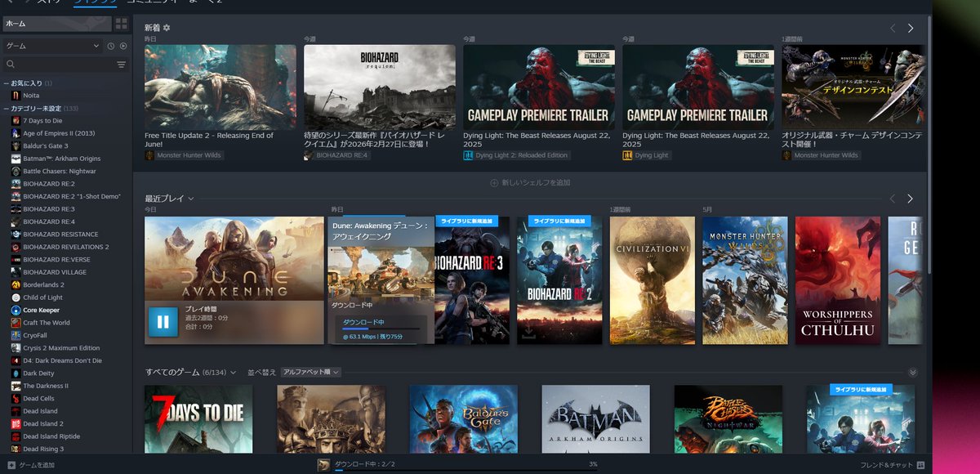This screenshot has width=980, height=474.
Task: Collapse the お気に入り category
Action: 6,83
